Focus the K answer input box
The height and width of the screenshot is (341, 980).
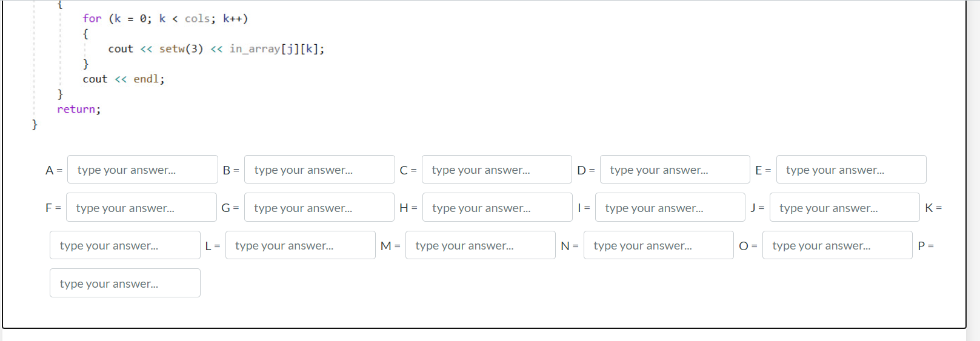[x=125, y=245]
